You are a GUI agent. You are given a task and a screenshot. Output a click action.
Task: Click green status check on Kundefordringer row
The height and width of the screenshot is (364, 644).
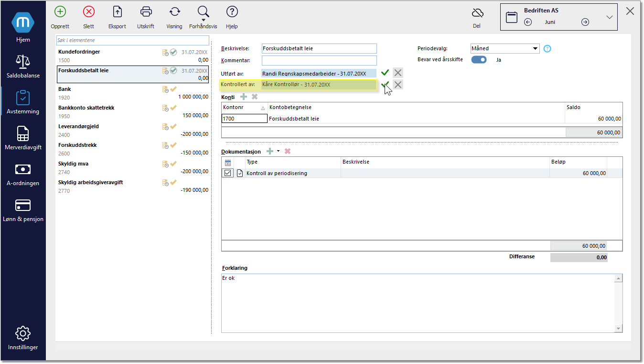point(174,52)
